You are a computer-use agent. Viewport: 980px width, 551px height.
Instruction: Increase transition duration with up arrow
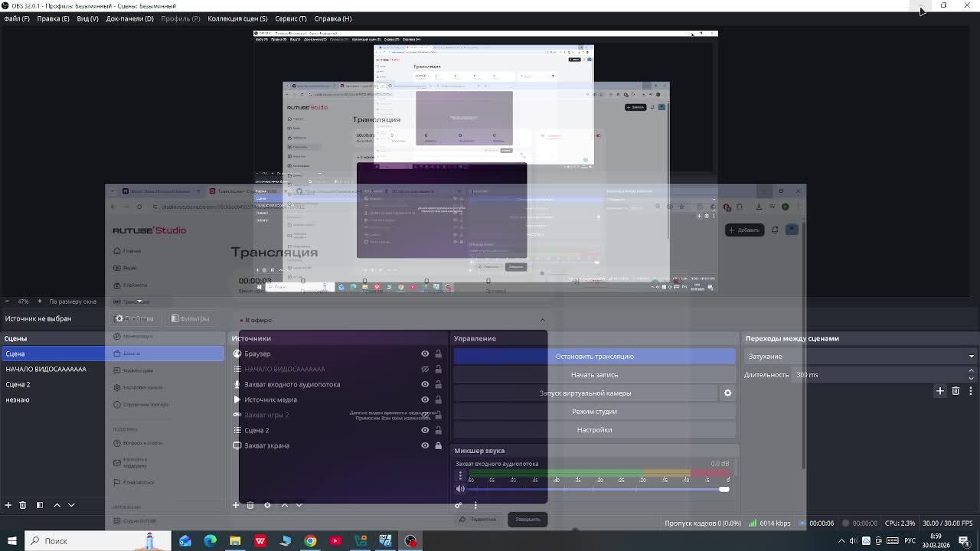coord(971,371)
